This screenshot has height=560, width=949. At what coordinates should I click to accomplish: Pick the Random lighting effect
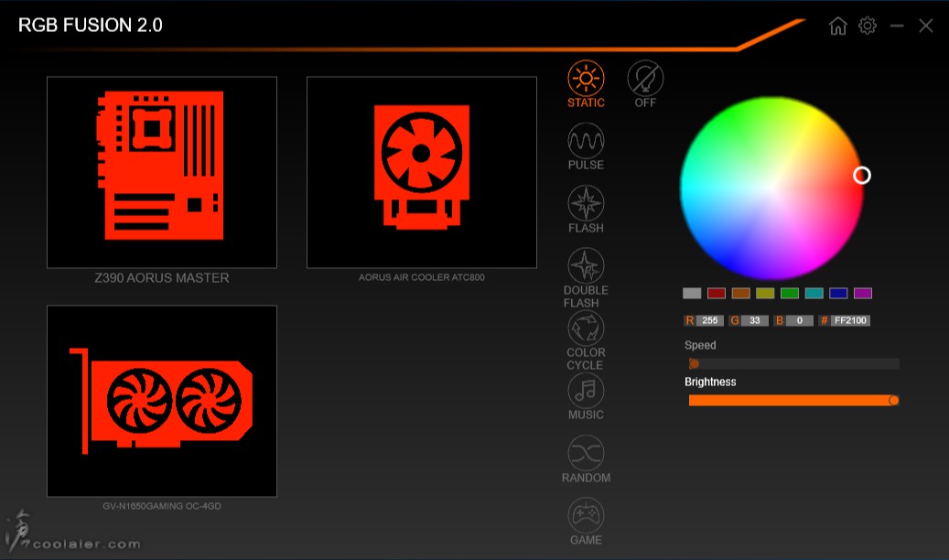[x=586, y=453]
